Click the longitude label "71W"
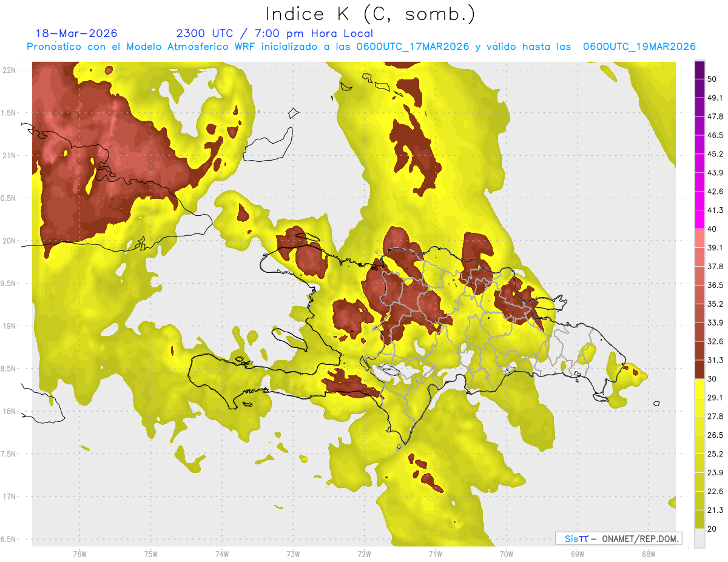 pos(435,554)
